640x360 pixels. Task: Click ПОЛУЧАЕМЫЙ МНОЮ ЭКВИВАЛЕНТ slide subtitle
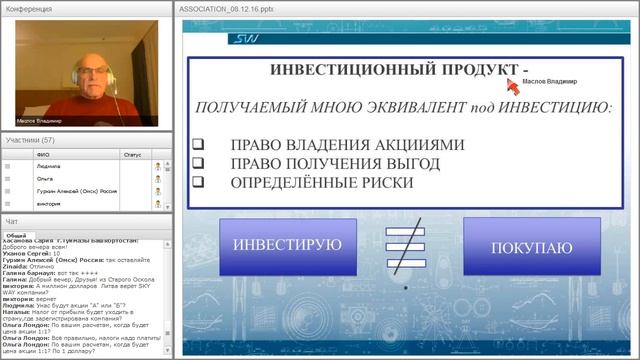click(404, 107)
